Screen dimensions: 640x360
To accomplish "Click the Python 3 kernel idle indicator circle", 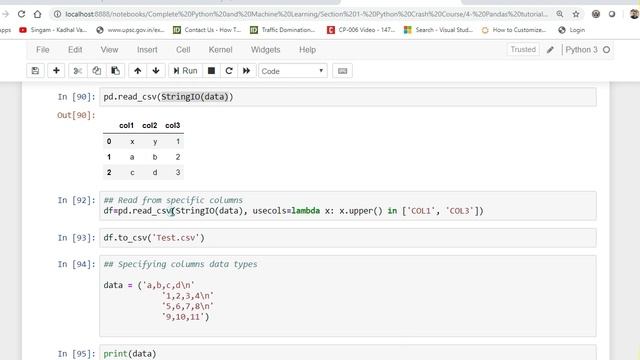I will 607,50.
